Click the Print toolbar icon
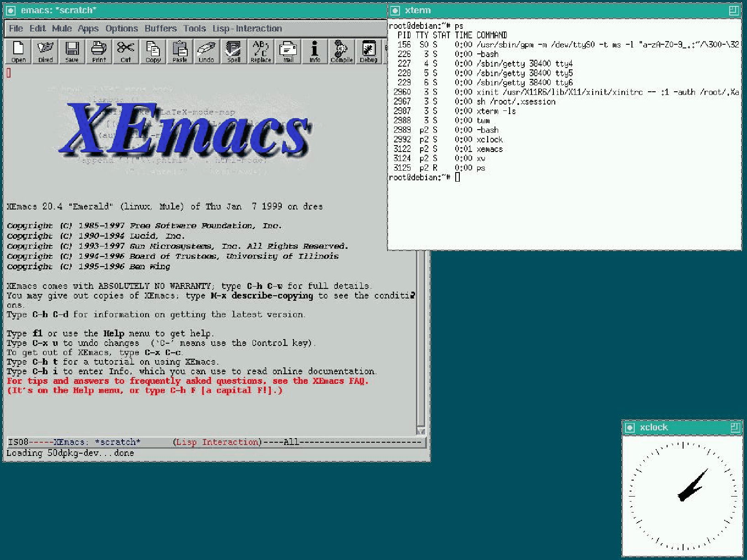Screen dimensions: 747x560 99,51
